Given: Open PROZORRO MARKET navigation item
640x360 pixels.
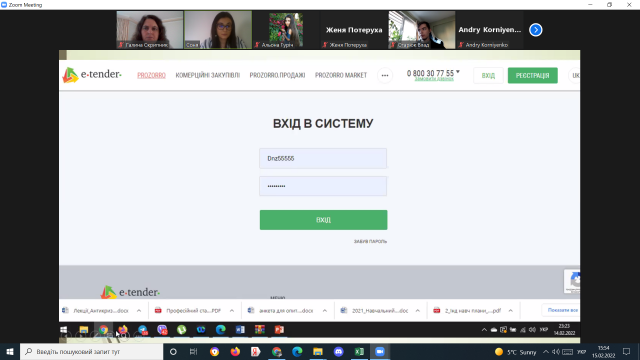Looking at the screenshot, I should (x=341, y=76).
